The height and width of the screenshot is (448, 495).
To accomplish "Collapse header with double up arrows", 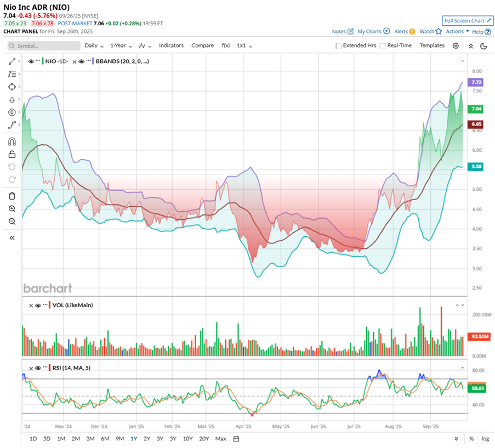I will [471, 46].
